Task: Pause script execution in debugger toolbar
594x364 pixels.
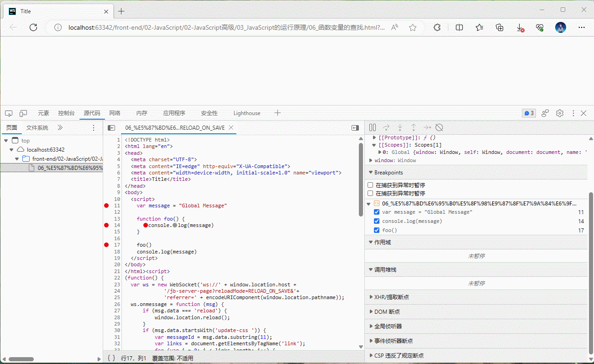Action: click(x=373, y=127)
